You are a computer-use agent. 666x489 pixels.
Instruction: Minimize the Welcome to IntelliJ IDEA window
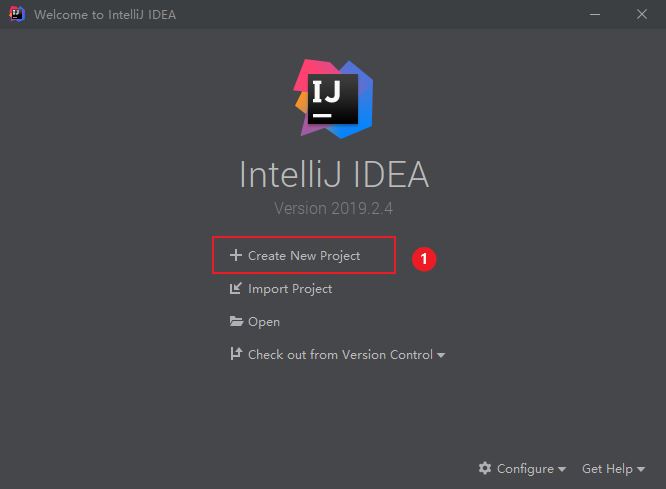595,14
